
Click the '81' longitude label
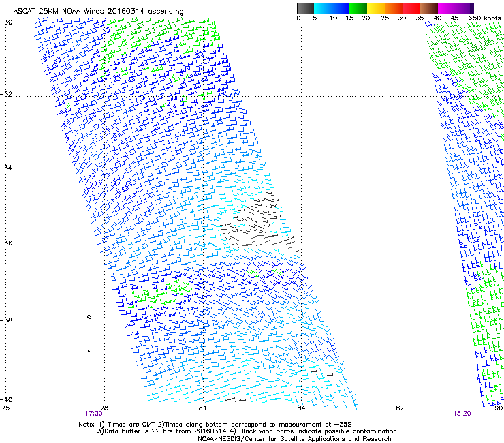[x=202, y=408]
